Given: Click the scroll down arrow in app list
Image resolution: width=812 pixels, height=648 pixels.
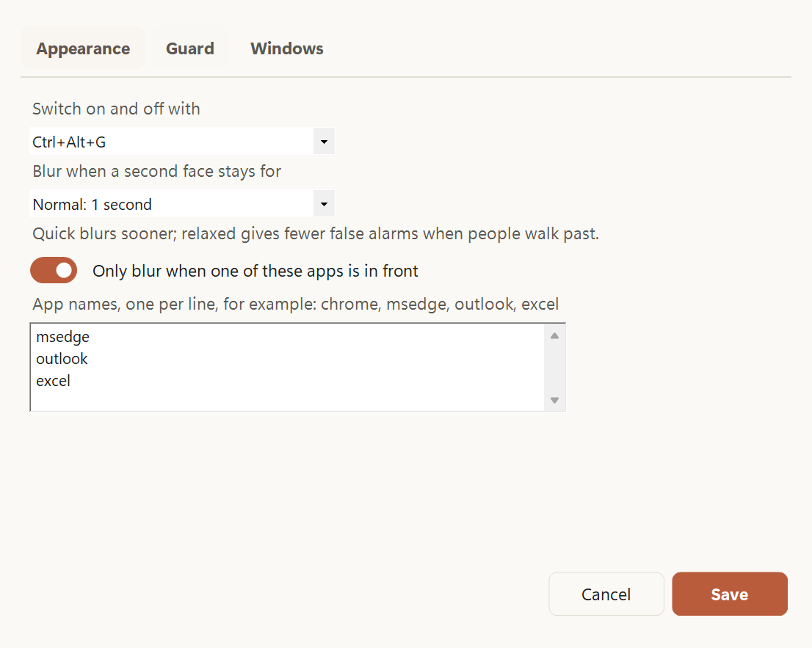Looking at the screenshot, I should click(554, 399).
